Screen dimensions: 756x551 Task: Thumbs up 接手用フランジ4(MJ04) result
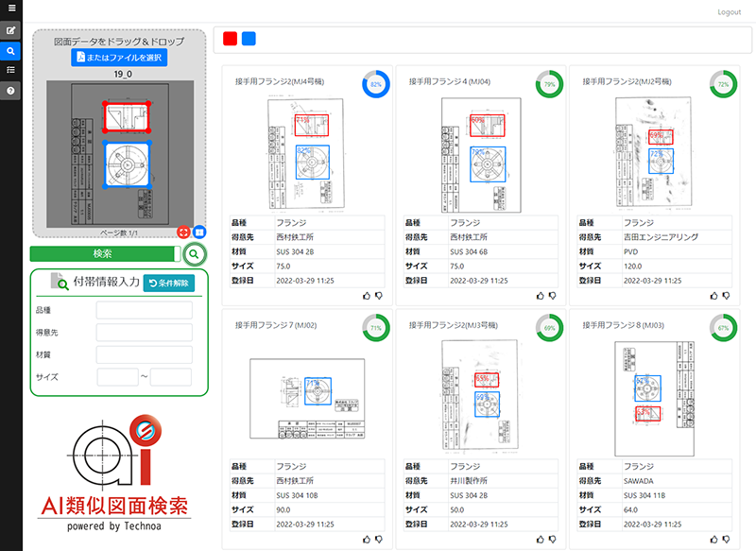tap(540, 296)
